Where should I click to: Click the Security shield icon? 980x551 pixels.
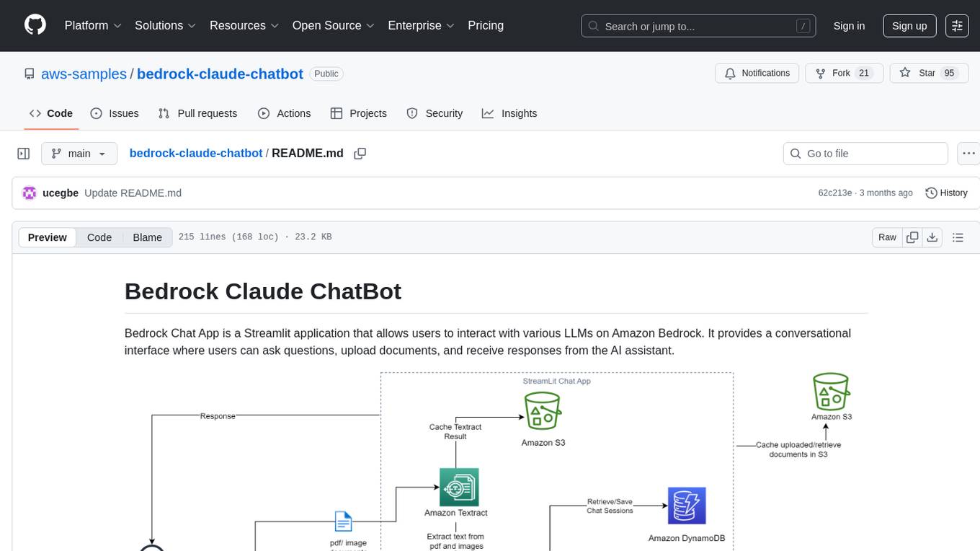[x=412, y=113]
